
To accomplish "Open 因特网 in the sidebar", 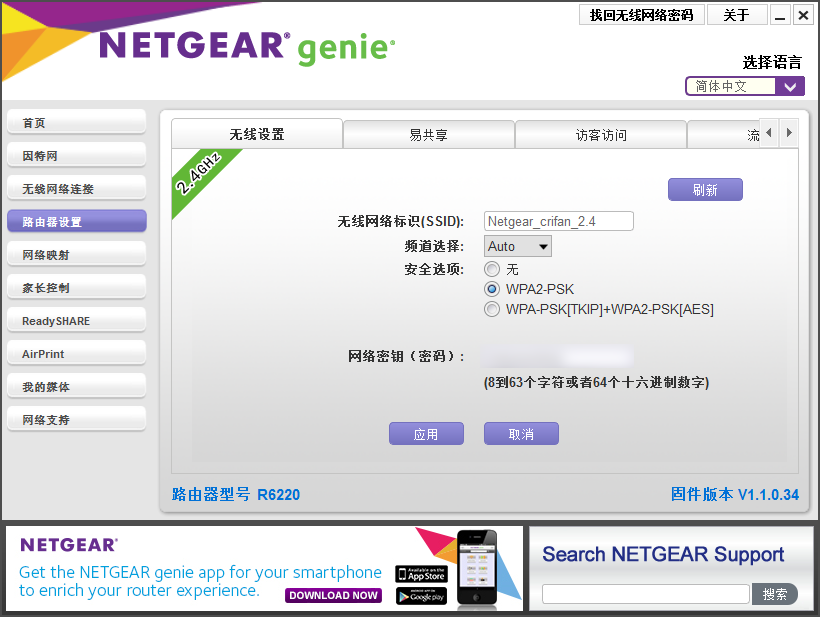I will (76, 155).
